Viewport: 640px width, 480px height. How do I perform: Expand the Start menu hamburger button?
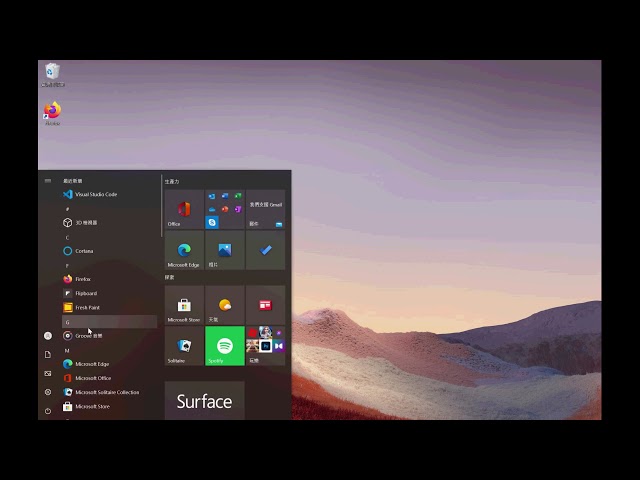(x=48, y=180)
